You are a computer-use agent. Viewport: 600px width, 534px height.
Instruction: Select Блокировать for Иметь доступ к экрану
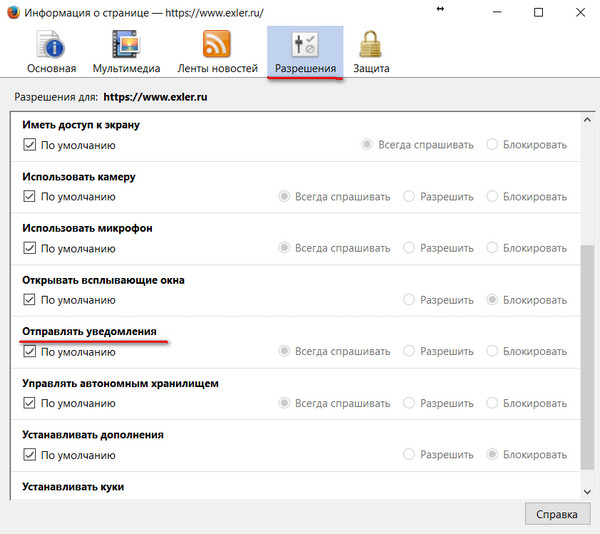pos(492,145)
